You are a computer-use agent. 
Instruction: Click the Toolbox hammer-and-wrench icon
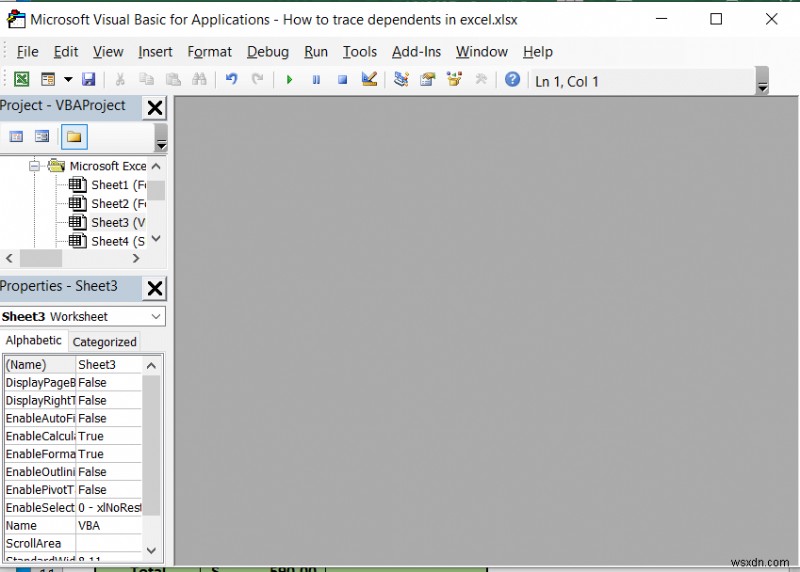coord(481,79)
